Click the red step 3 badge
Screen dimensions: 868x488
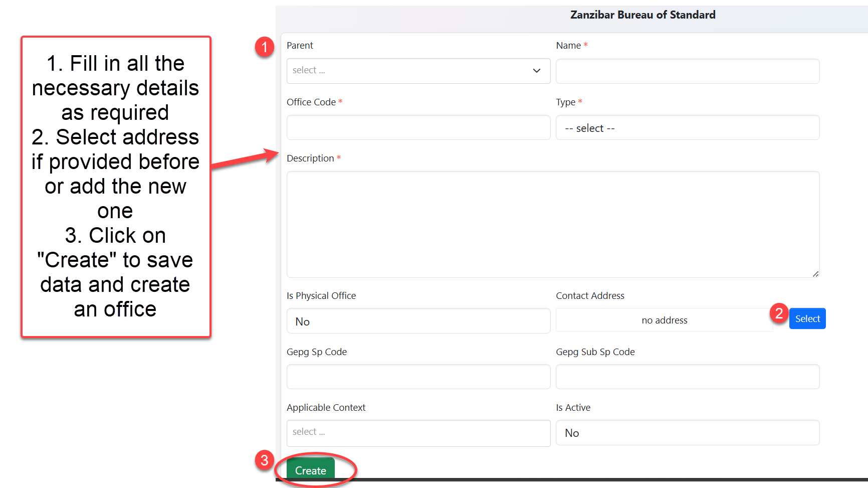tap(264, 460)
